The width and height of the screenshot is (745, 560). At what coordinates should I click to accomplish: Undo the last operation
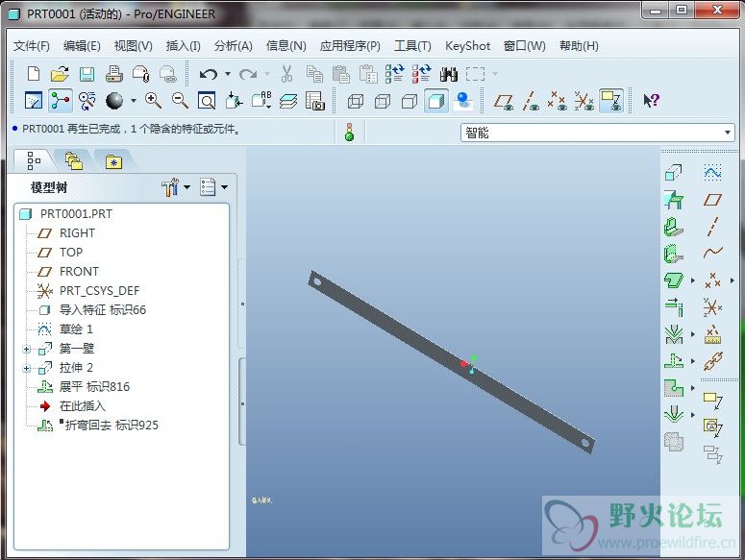208,74
